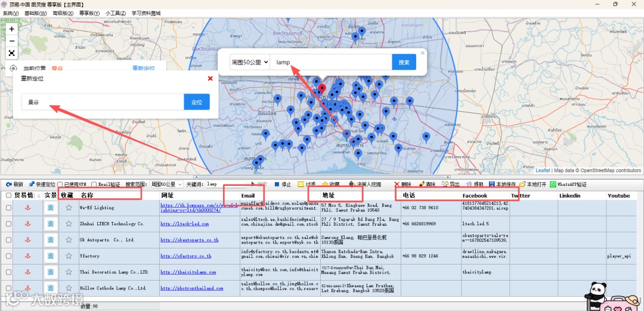Check the Hollow Cathode Lamp row checkbox
644x311 pixels.
[8, 288]
